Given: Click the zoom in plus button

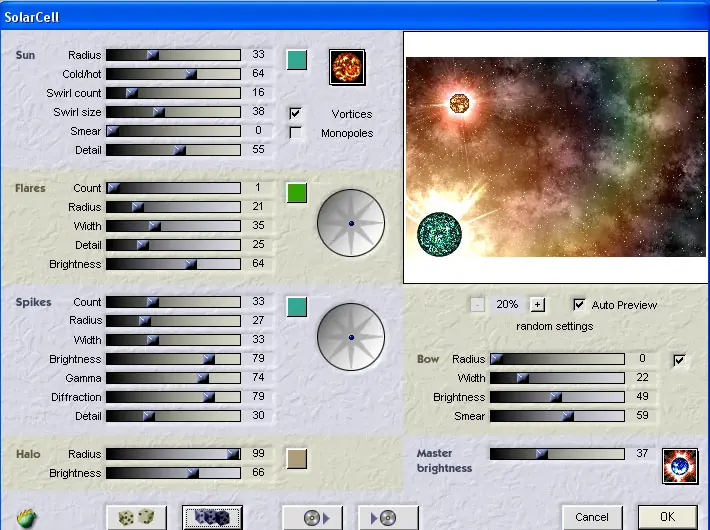Looking at the screenshot, I should click(x=537, y=304).
